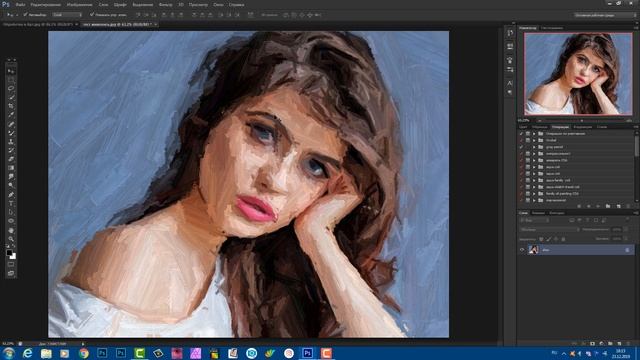This screenshot has width=640, height=360.
Task: Click Play selection button in Actions panel
Action: point(598,207)
